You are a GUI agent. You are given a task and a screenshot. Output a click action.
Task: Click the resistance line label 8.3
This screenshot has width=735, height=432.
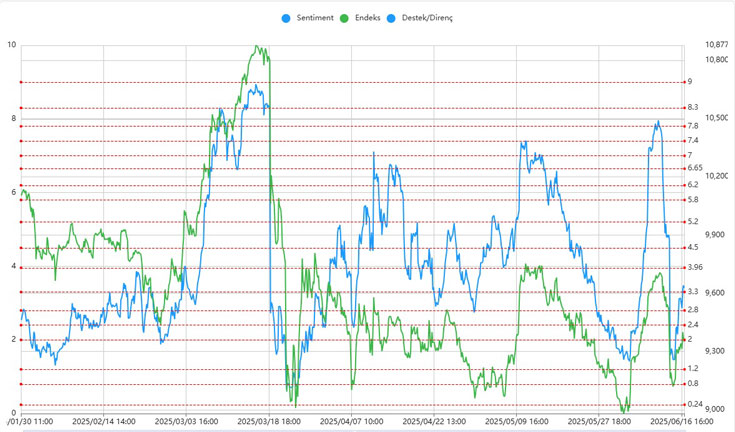pos(691,108)
